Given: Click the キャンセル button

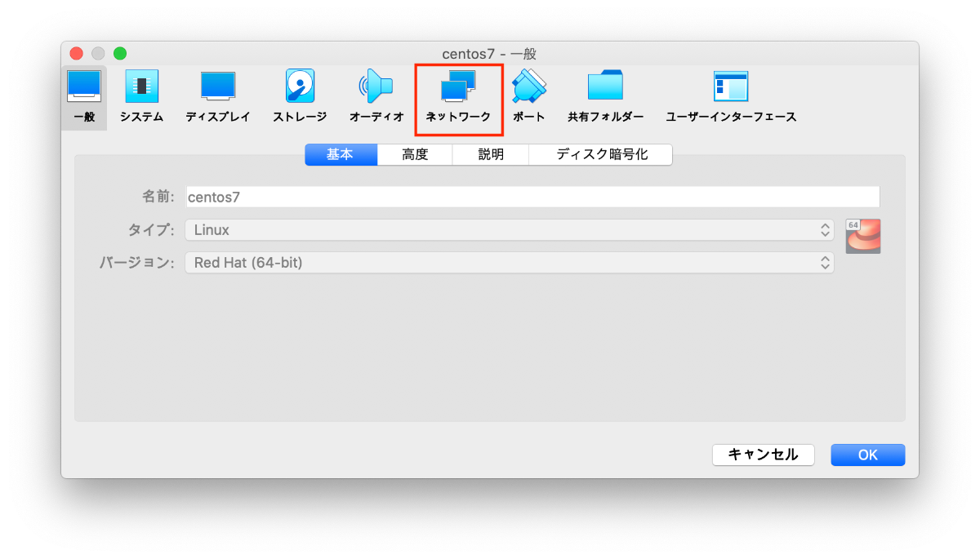Looking at the screenshot, I should 763,455.
